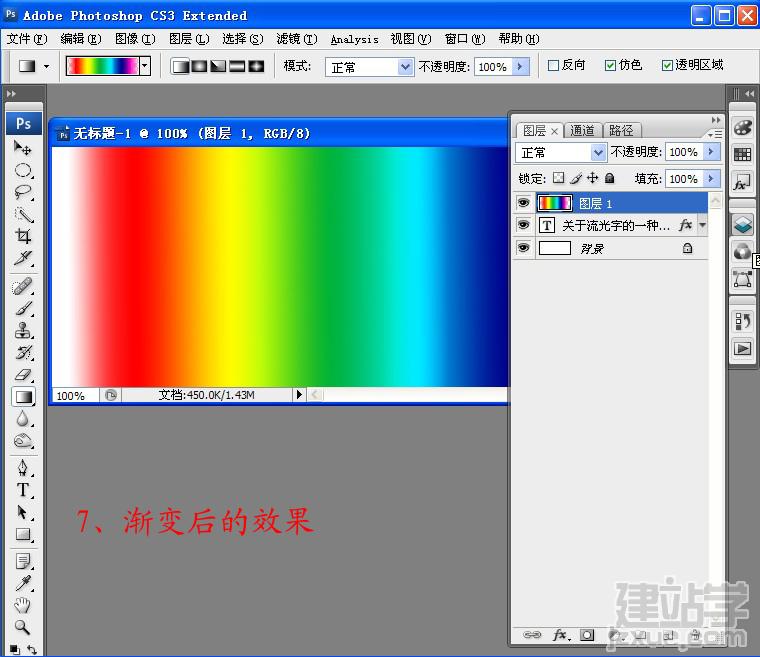
Task: Choose the reflected gradient style
Action: (x=237, y=66)
